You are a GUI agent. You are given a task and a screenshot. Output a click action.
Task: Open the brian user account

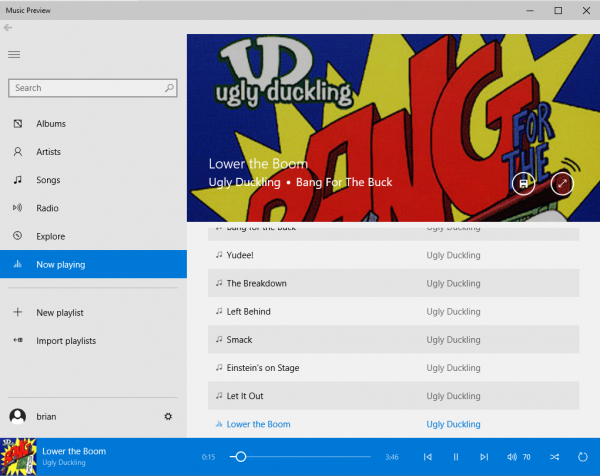point(46,417)
